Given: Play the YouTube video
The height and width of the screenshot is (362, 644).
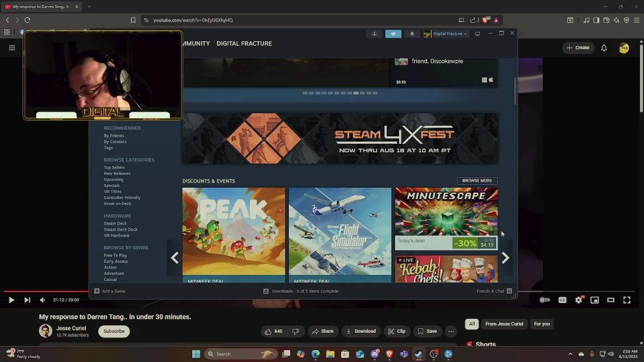Looking at the screenshot, I should click(x=11, y=300).
